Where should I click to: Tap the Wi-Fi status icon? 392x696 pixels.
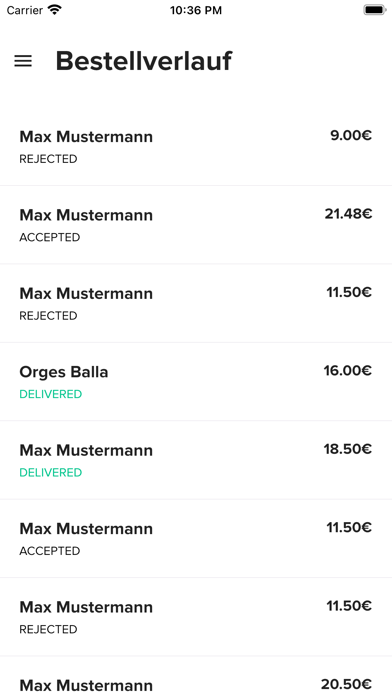[x=55, y=10]
